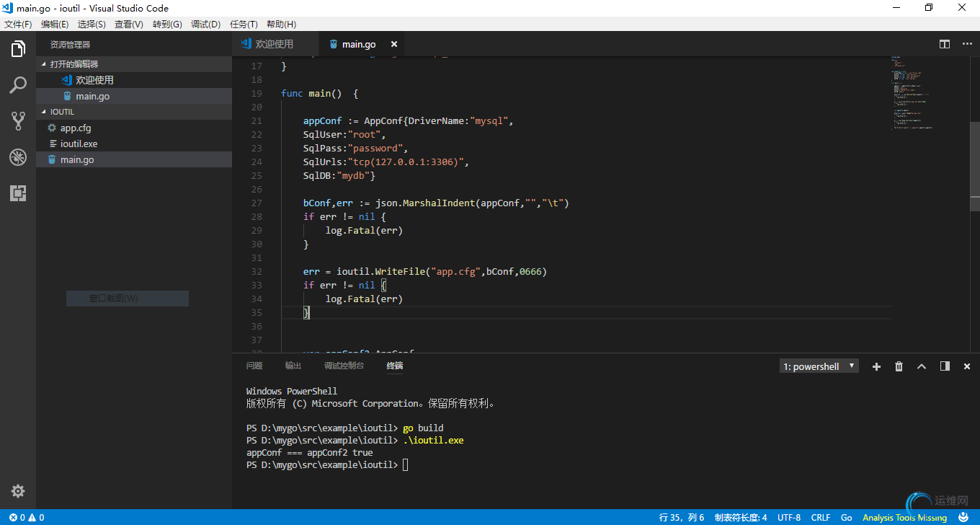Screen dimensions: 980x525
Task: Click the 窗口截图(W) overlay button
Action: point(128,299)
